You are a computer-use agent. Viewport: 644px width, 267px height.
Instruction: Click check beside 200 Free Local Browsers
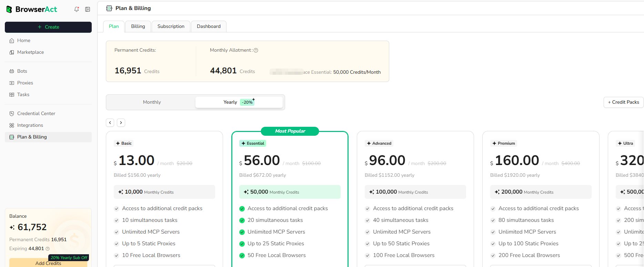coord(493,256)
